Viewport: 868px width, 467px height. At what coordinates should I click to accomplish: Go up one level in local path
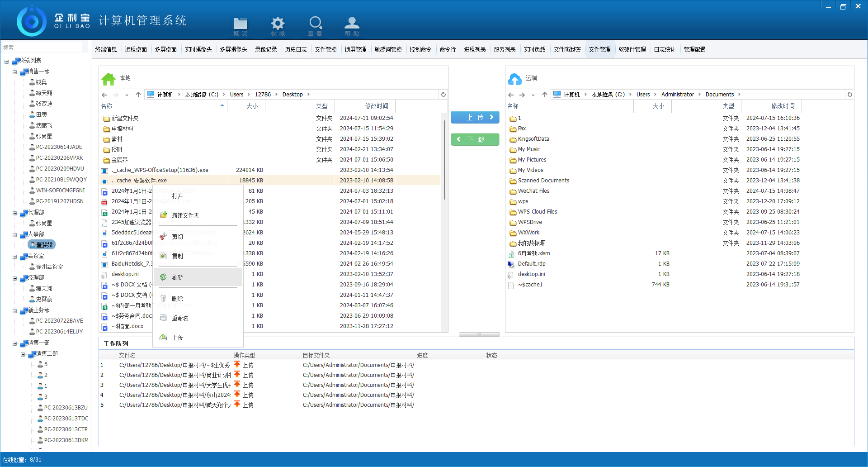138,95
